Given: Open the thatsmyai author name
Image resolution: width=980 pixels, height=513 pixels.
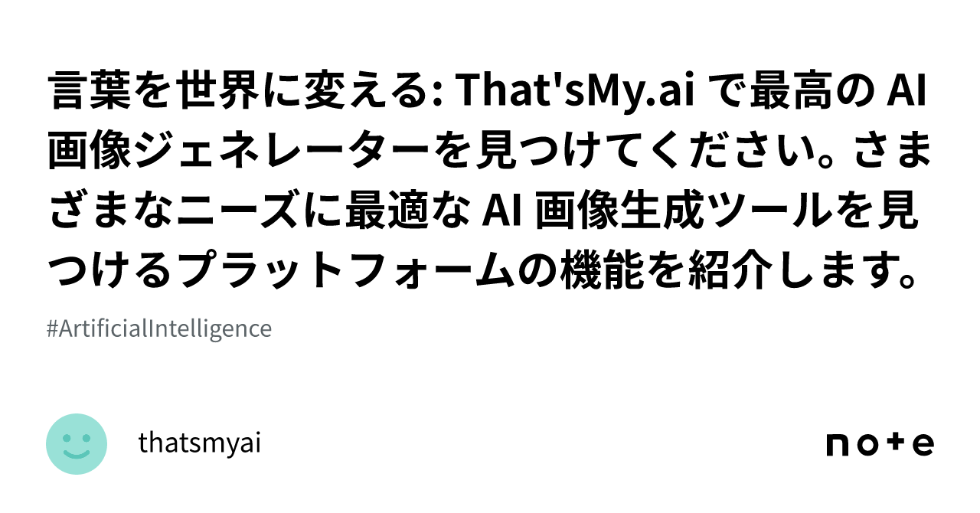Looking at the screenshot, I should click(x=200, y=443).
